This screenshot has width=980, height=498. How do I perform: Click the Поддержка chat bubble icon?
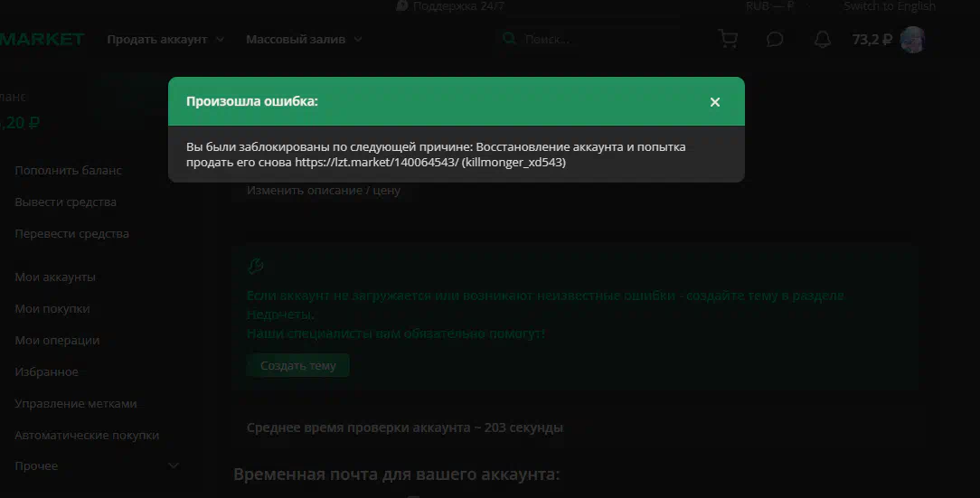click(402, 5)
